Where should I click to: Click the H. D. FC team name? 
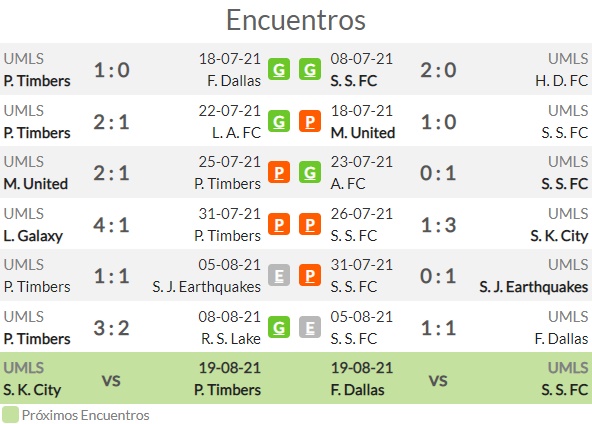tap(561, 81)
